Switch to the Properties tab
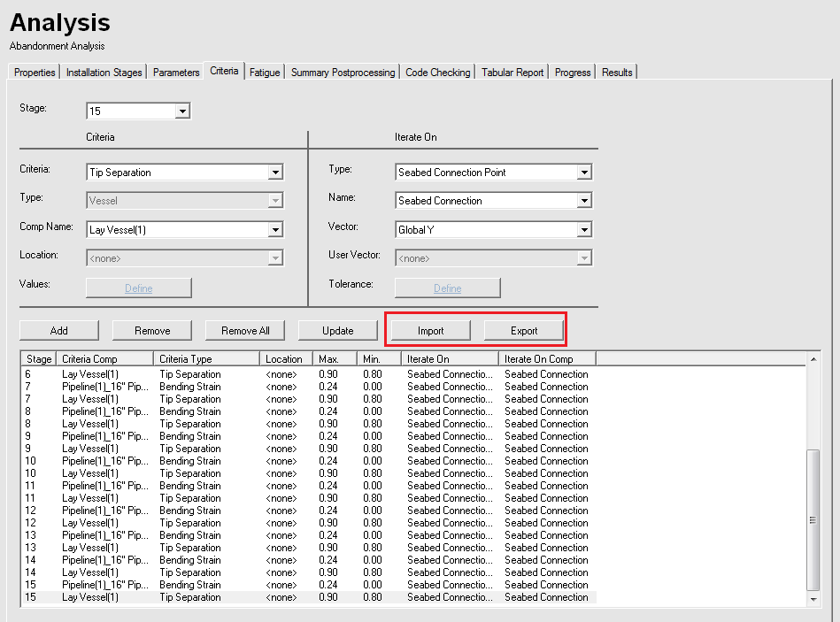840x622 pixels. pyautogui.click(x=35, y=73)
